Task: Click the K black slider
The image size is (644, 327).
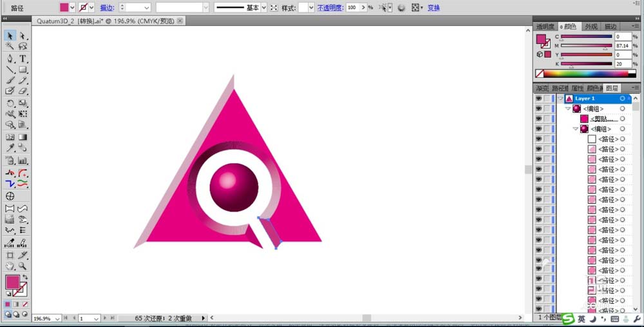Action: (587, 64)
